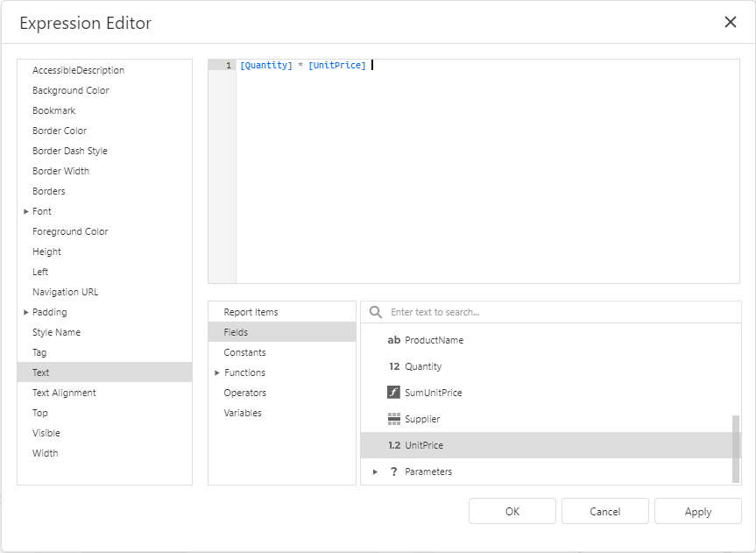Click the function icon beside SumUnitPrice
Image resolution: width=756 pixels, height=553 pixels.
coord(394,393)
